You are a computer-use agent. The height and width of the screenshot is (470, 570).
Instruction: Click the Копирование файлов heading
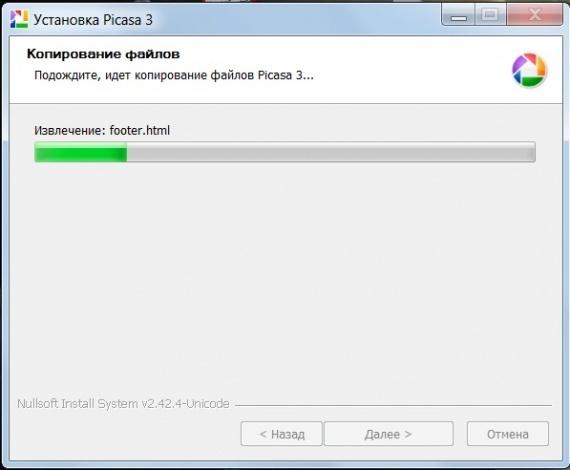coord(103,54)
